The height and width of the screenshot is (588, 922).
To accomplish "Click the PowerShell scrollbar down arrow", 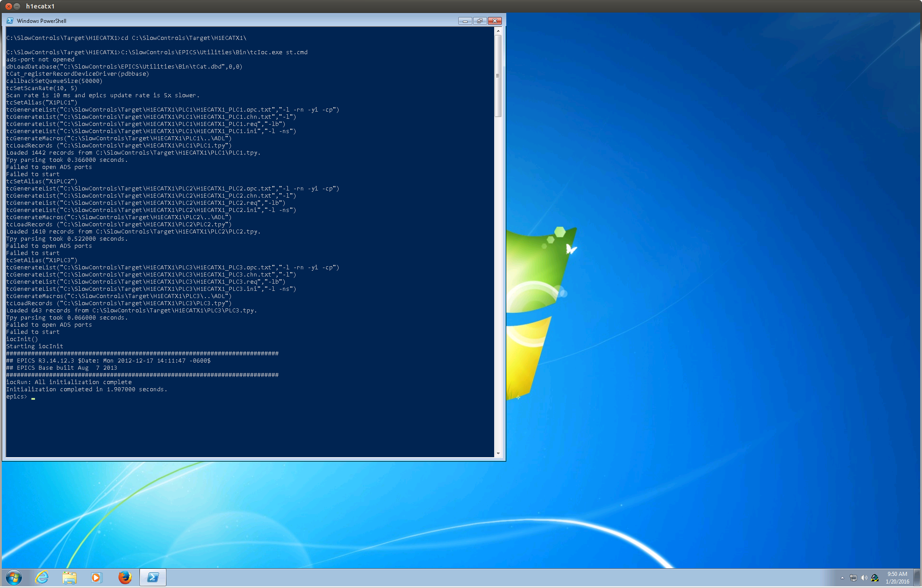I will pyautogui.click(x=498, y=454).
